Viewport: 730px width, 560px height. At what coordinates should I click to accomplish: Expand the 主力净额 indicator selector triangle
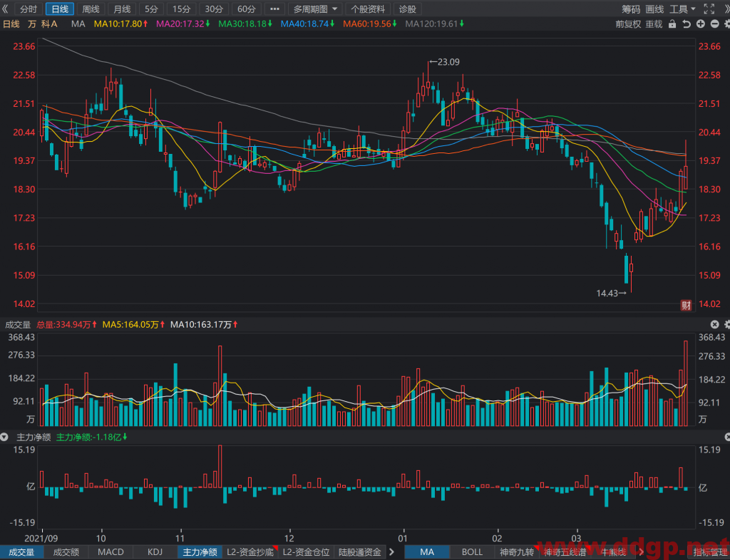pyautogui.click(x=4, y=437)
